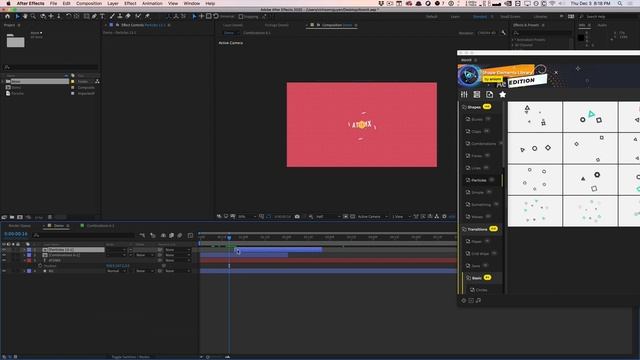Click the search field in Project panel
This screenshot has width=640, height=360.
[x=50, y=67]
